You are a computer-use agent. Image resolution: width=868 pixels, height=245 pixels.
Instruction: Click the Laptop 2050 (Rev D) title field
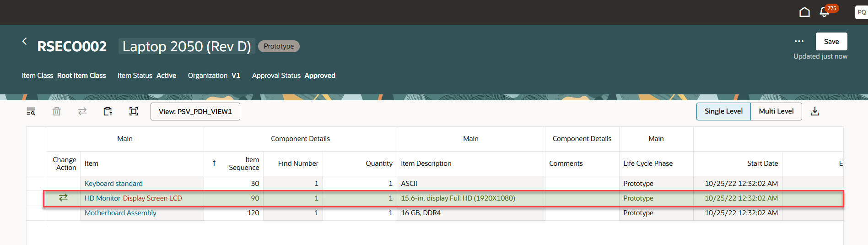(187, 46)
